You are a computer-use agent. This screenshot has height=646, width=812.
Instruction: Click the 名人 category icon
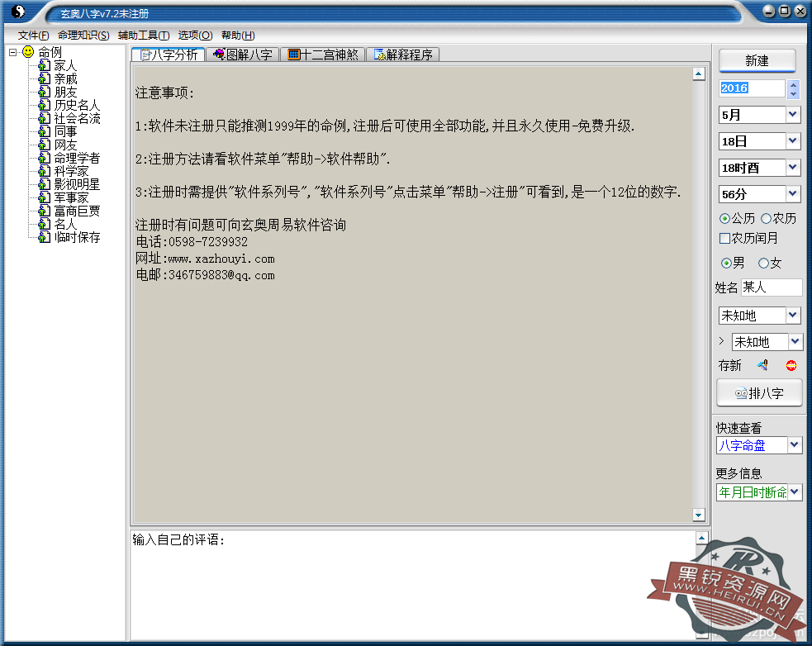(x=45, y=224)
